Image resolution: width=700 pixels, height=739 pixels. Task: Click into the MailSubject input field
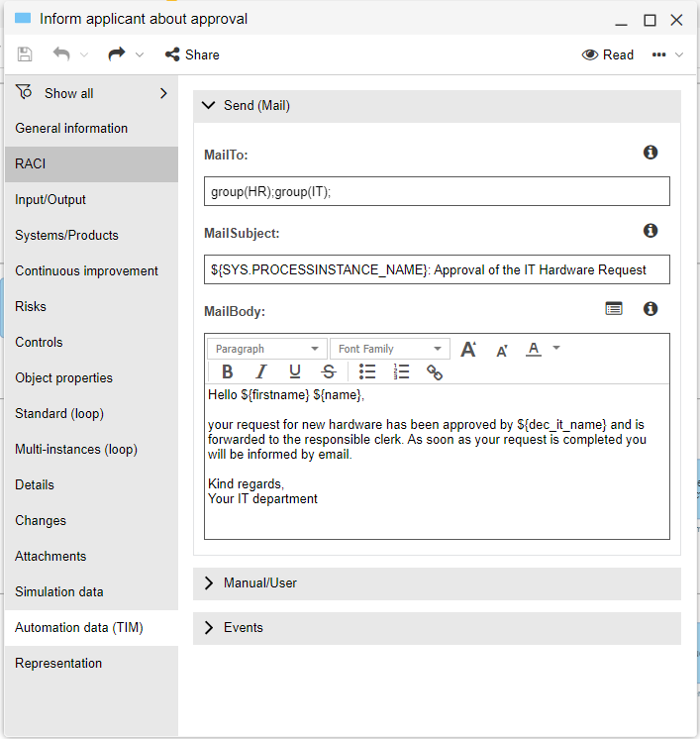pyautogui.click(x=437, y=269)
